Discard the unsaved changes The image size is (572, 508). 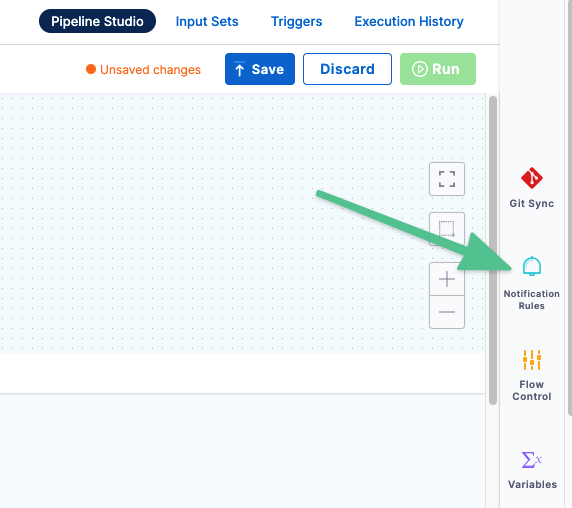click(x=347, y=69)
